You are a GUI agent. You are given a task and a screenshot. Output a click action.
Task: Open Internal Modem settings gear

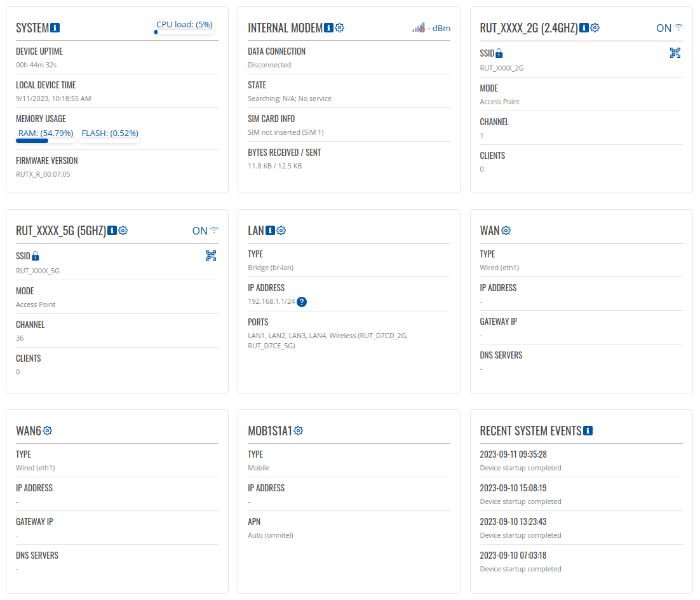click(340, 28)
